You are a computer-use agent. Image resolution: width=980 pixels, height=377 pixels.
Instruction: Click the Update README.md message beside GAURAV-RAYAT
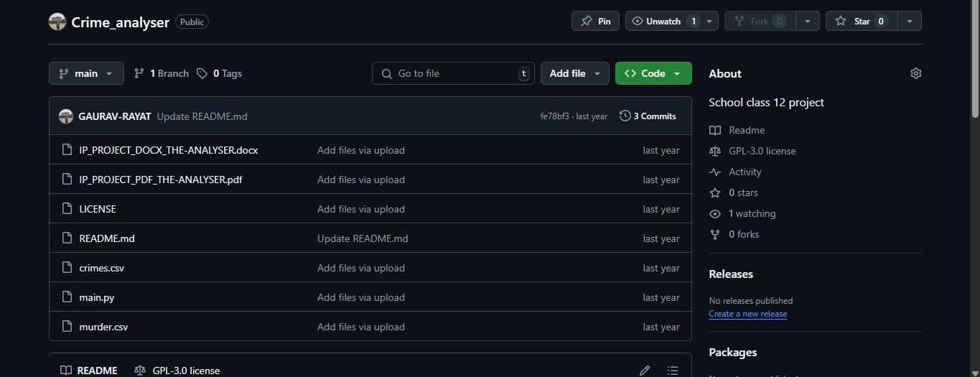(202, 116)
